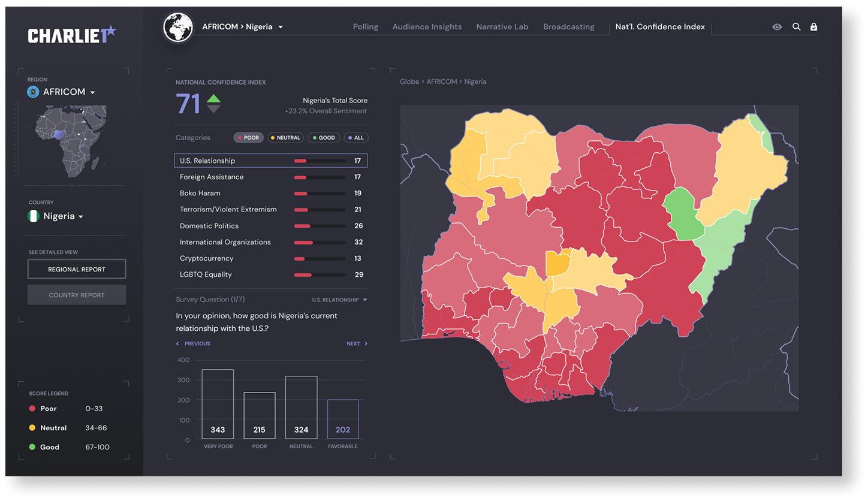Go to NEXT survey question
This screenshot has height=501, width=868.
pyautogui.click(x=357, y=344)
